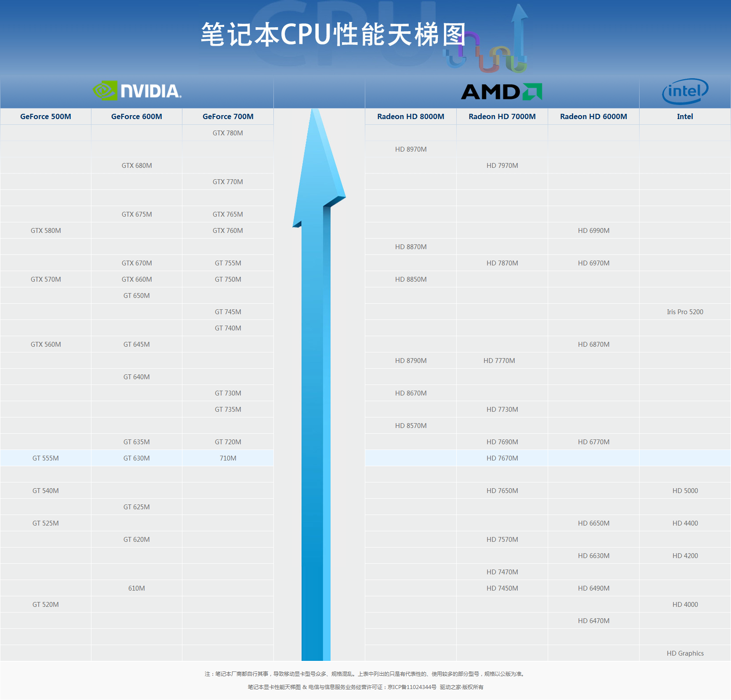This screenshot has width=731, height=700.
Task: Click the GT 735M cell
Action: 228,410
